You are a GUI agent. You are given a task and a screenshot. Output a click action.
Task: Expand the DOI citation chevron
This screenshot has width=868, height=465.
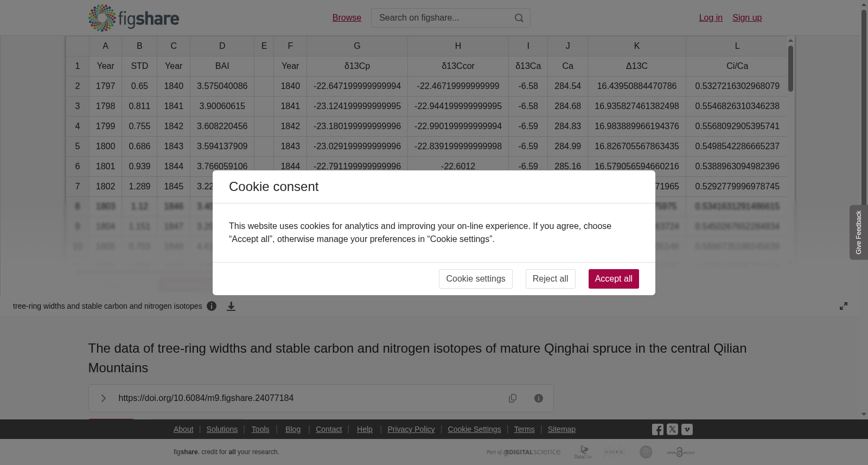coord(103,398)
